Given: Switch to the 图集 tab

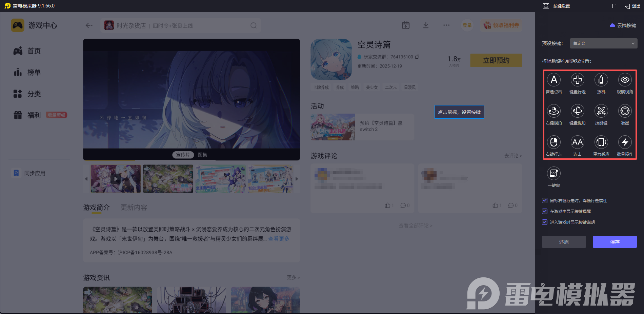Looking at the screenshot, I should pyautogui.click(x=202, y=155).
